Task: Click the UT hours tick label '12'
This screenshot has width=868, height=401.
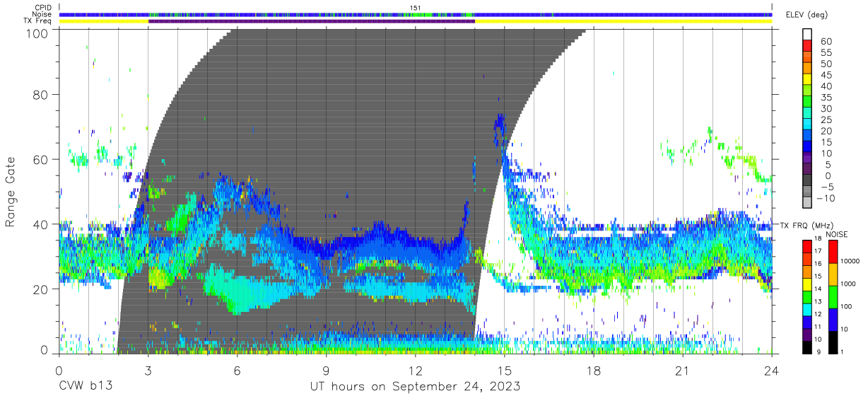Action: [x=416, y=371]
